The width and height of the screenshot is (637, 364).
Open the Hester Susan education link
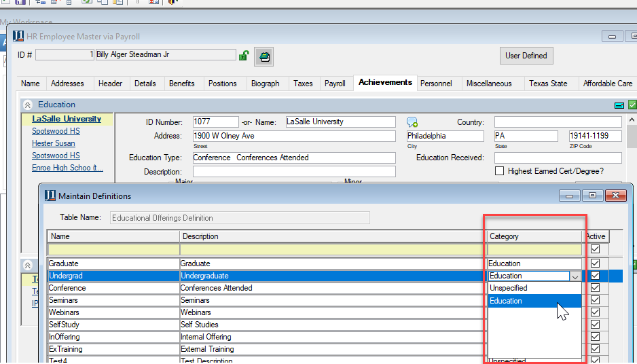(54, 143)
